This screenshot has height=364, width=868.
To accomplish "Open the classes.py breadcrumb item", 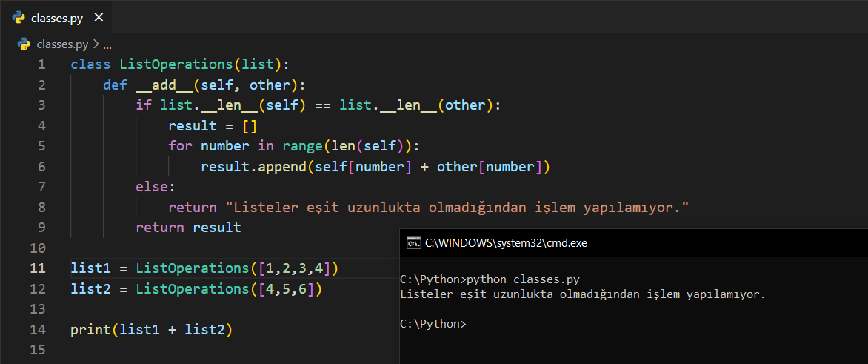I will pos(62,44).
